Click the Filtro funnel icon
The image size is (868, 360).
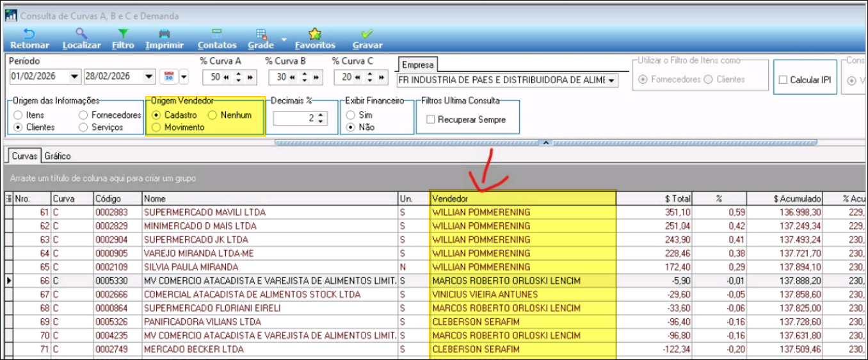click(123, 35)
